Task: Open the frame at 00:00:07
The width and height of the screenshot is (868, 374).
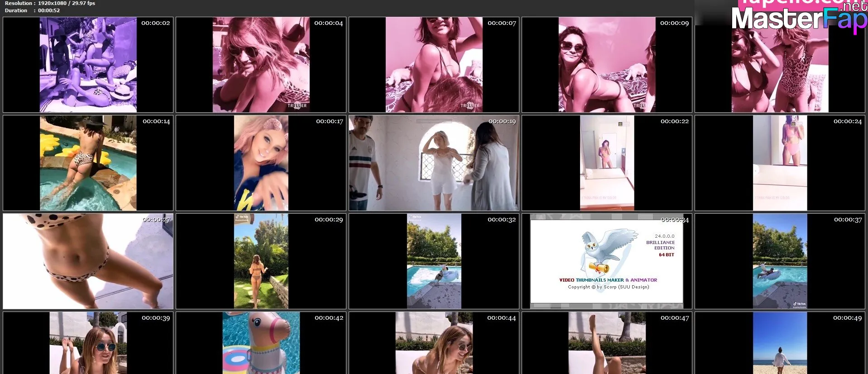Action: tap(434, 65)
